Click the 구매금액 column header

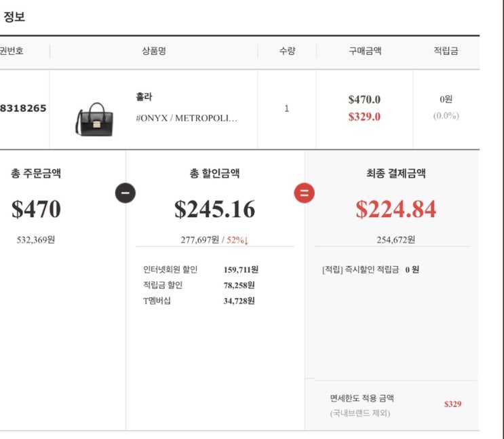364,51
